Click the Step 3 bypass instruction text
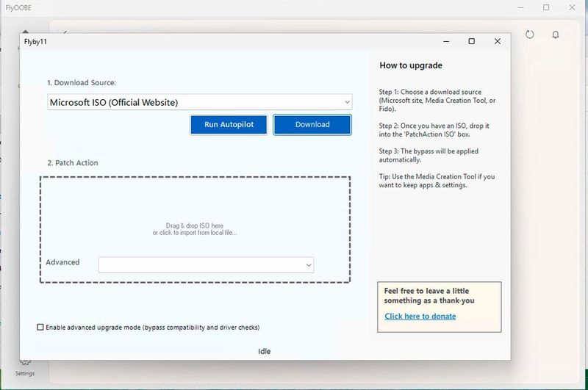Image resolution: width=588 pixels, height=390 pixels. (x=429, y=156)
